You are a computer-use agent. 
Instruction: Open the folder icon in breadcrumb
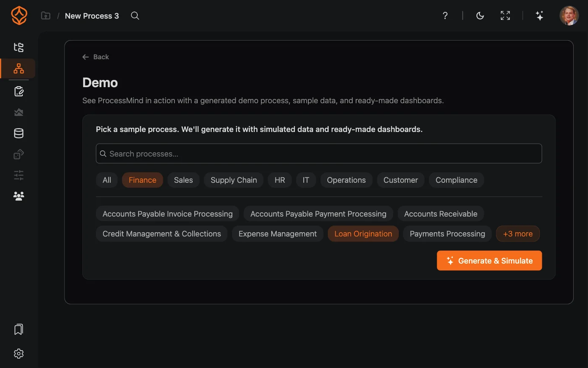pyautogui.click(x=46, y=16)
